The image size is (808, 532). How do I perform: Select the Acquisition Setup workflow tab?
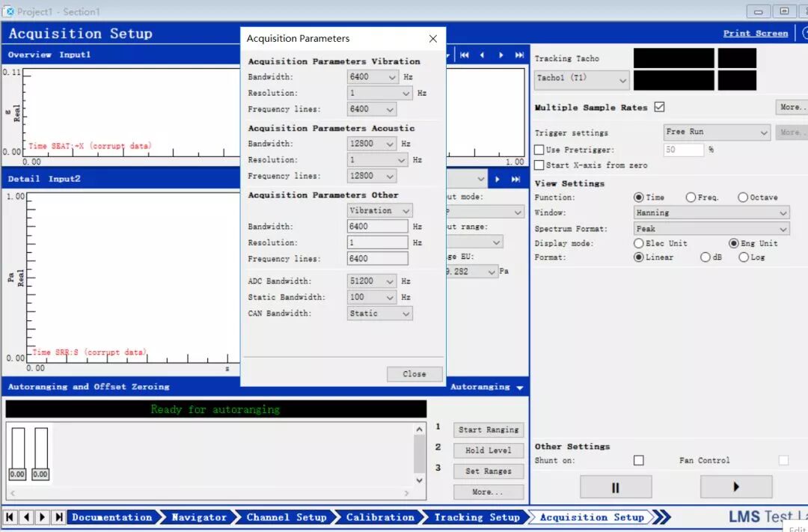click(592, 517)
